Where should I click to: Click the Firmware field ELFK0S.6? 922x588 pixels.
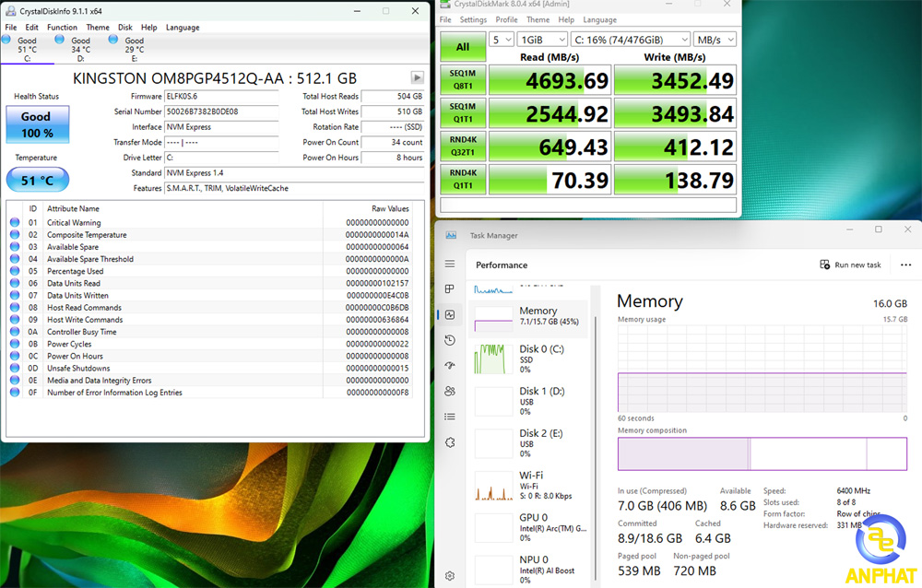(x=221, y=97)
